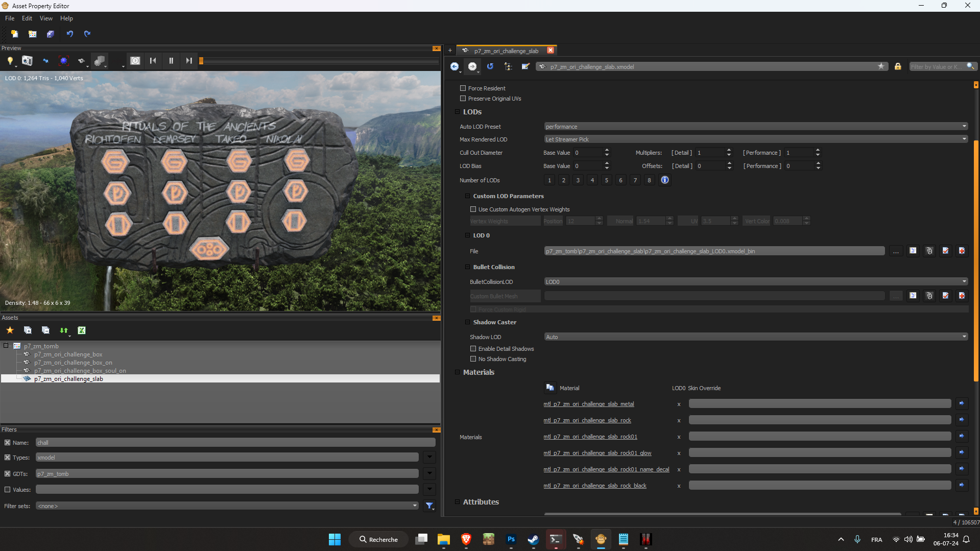
Task: Click the green sort arrows in Assets
Action: pos(64,330)
